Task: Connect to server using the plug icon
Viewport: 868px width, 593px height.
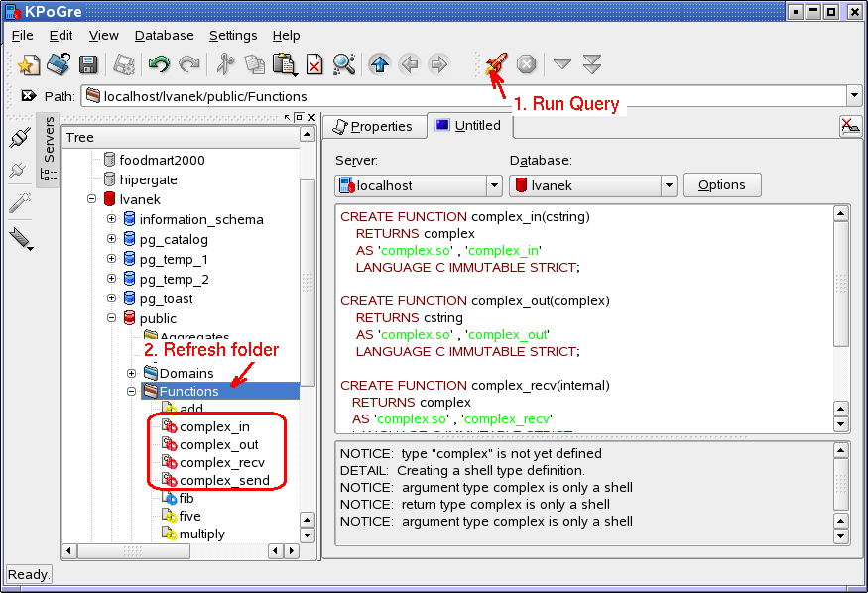Action: tap(21, 137)
